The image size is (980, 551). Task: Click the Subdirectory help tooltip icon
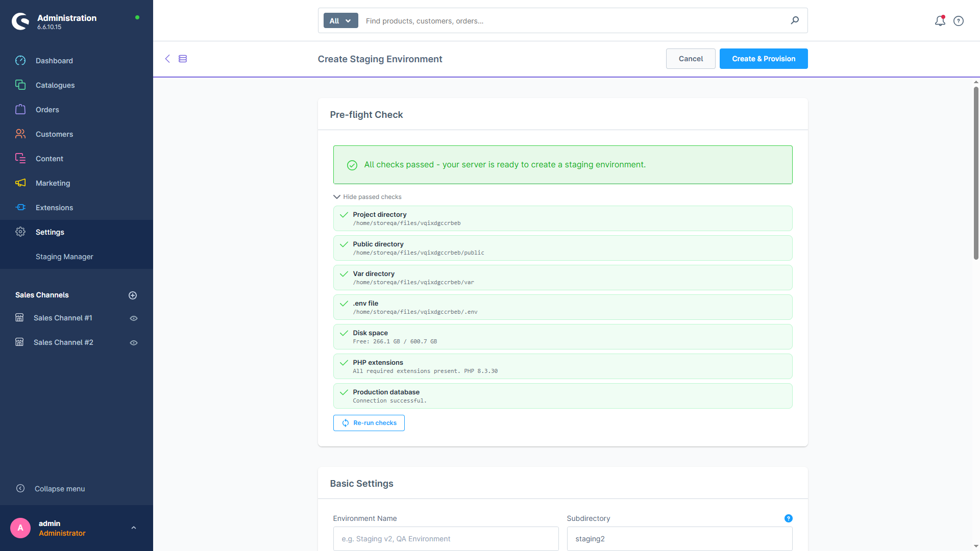click(x=789, y=518)
